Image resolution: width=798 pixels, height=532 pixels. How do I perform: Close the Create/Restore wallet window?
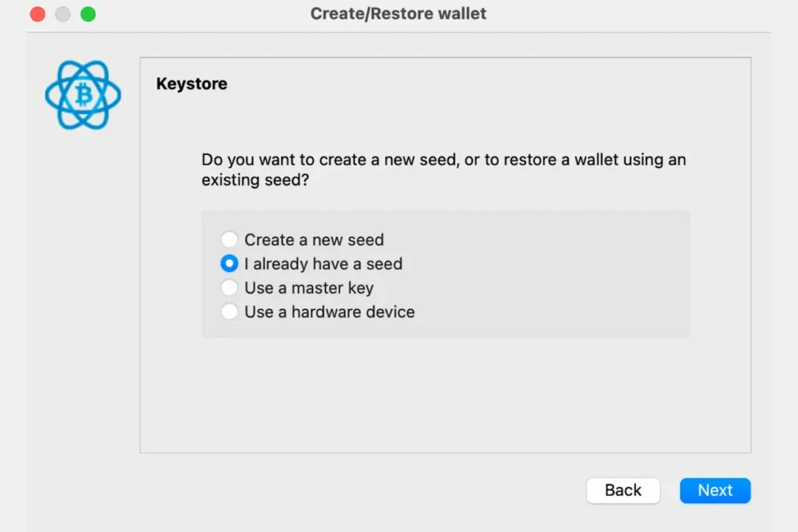(x=37, y=14)
